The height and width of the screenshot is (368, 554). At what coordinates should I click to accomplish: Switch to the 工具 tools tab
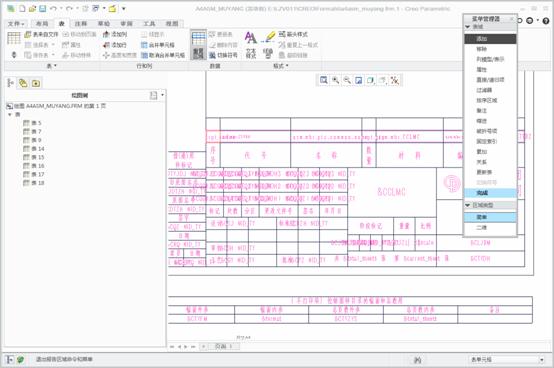(149, 24)
